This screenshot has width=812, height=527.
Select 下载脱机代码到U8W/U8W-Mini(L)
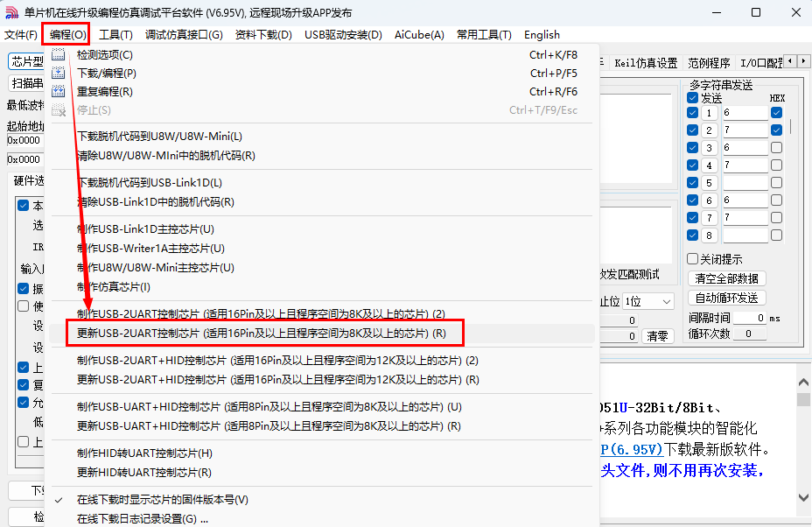[x=322, y=137]
